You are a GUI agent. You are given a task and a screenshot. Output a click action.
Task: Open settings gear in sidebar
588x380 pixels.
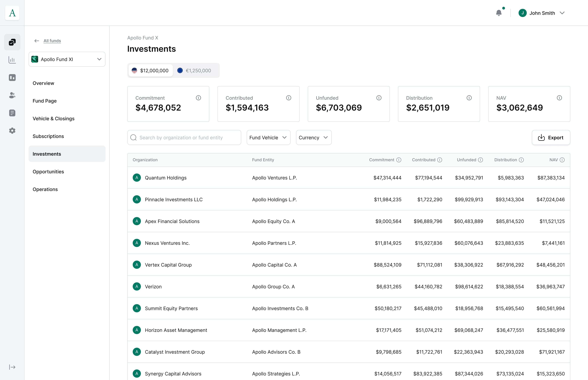coord(12,131)
